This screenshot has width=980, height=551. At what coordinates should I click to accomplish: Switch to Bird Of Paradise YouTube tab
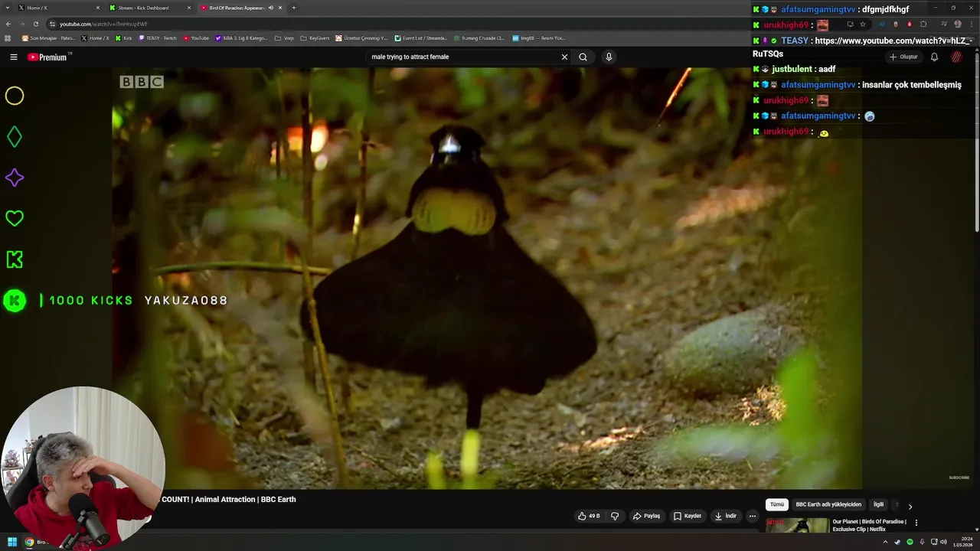[x=241, y=8]
